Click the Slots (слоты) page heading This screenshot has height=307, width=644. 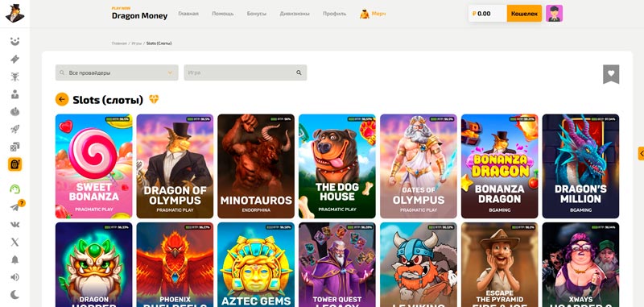click(x=108, y=99)
